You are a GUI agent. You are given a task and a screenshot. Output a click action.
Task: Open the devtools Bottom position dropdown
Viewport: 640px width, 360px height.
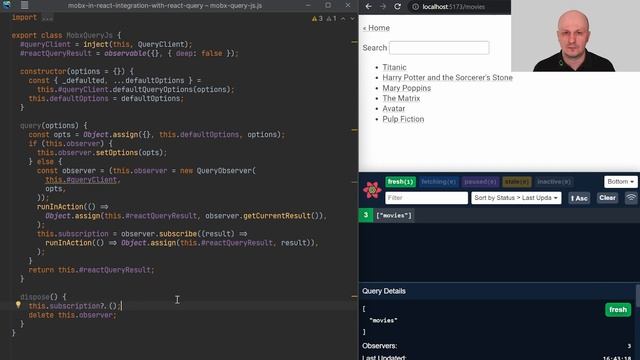620,182
